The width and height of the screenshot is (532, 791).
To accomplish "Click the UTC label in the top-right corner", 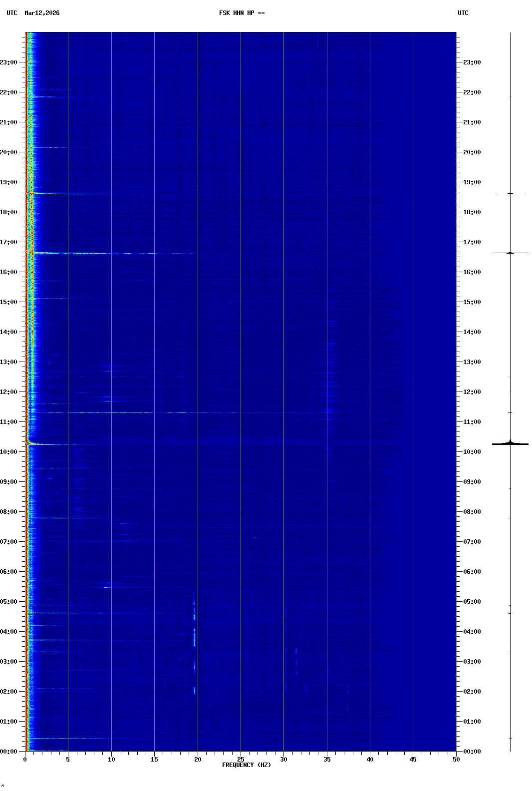I will [x=463, y=13].
